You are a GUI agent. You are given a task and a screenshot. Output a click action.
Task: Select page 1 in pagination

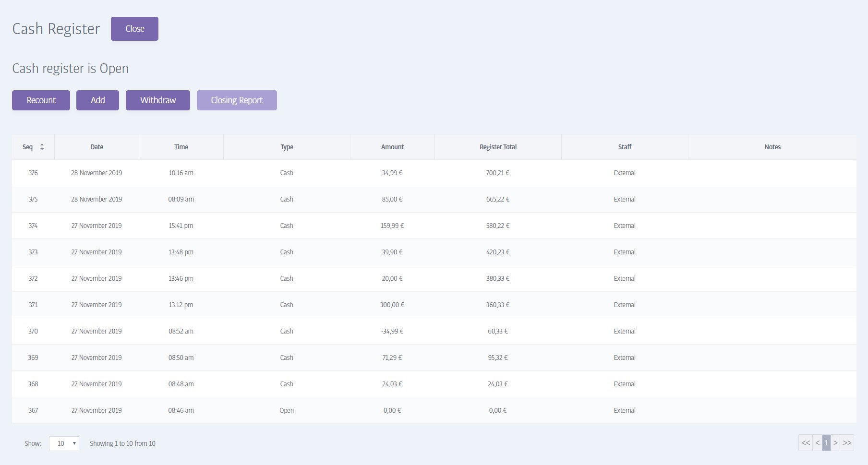click(826, 443)
